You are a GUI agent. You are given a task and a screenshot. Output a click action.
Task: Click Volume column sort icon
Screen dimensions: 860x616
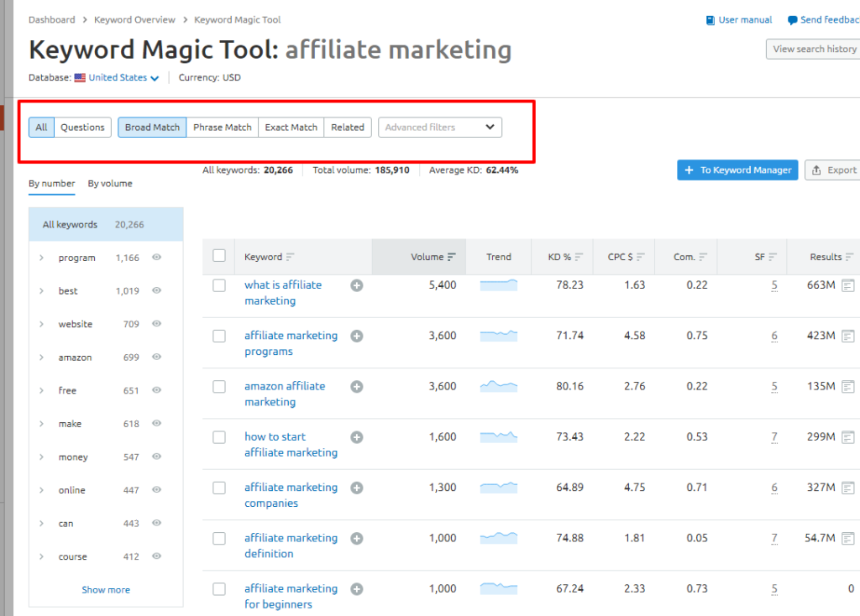click(x=452, y=258)
